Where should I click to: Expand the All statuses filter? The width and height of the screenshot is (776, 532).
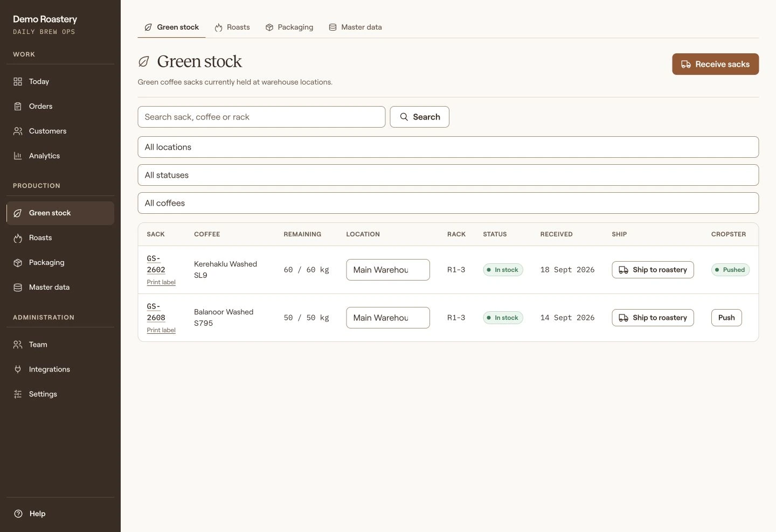click(448, 175)
